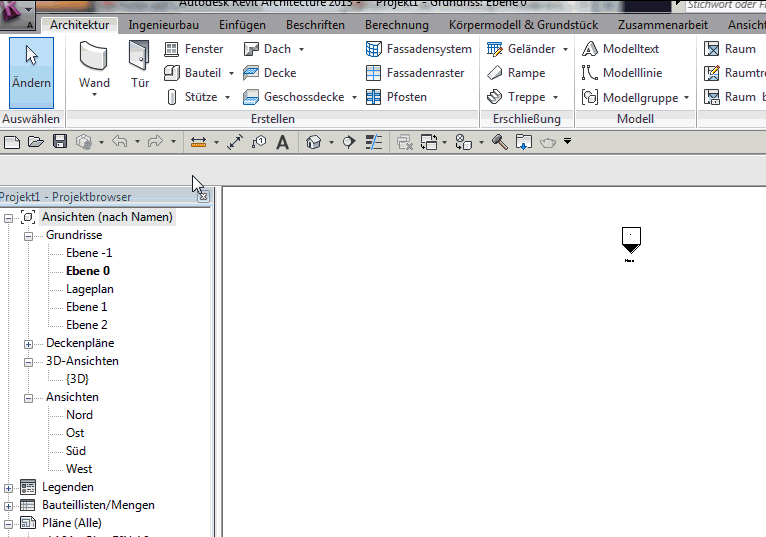Click the Raumtrennung room separator tool

pyautogui.click(x=734, y=73)
